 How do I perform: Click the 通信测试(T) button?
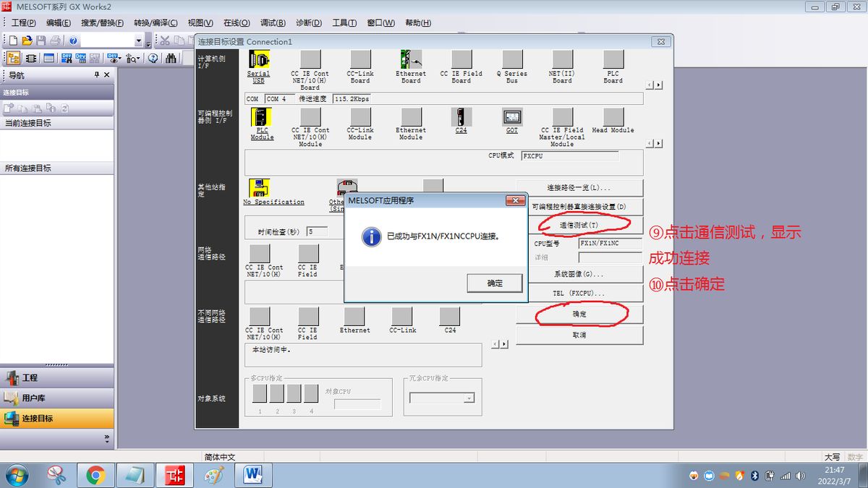[x=579, y=226]
